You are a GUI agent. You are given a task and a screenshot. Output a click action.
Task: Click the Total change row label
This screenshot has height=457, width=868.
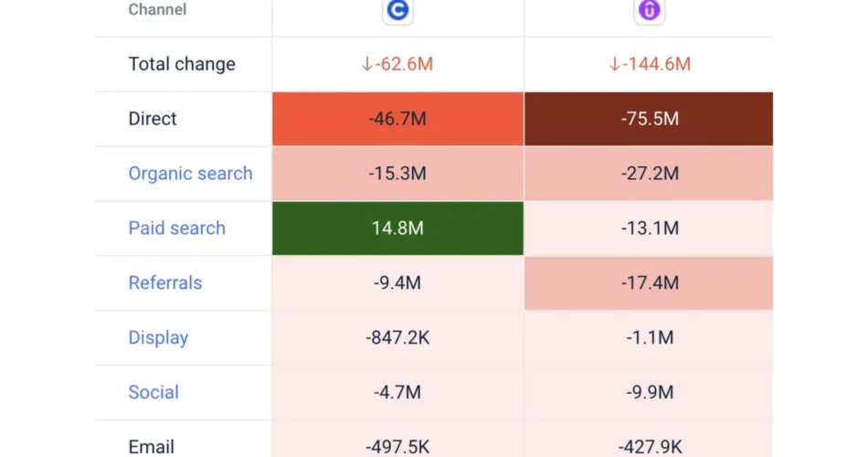[182, 64]
